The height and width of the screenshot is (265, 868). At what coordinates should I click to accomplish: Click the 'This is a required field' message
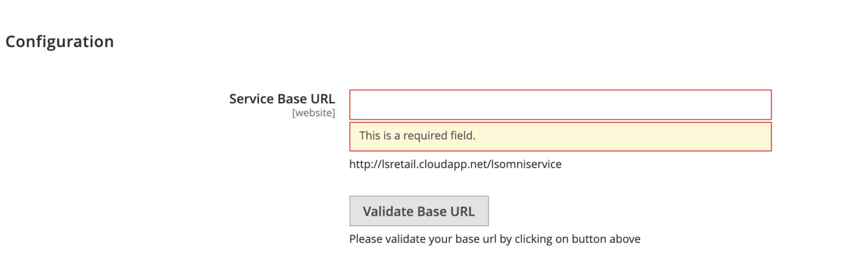pos(417,136)
